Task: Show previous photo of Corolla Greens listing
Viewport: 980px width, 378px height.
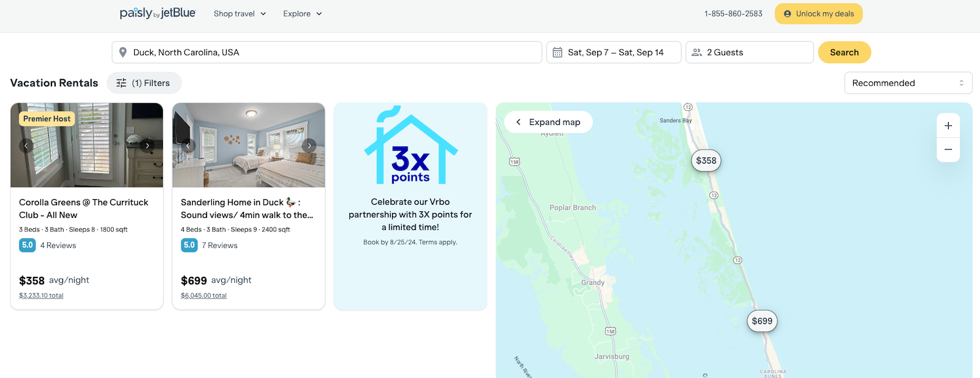Action: [x=26, y=145]
